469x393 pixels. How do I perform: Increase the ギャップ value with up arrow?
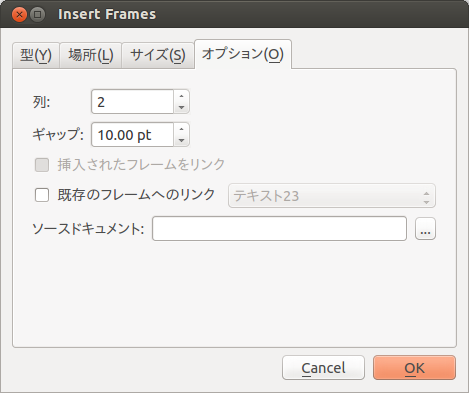tap(181, 129)
